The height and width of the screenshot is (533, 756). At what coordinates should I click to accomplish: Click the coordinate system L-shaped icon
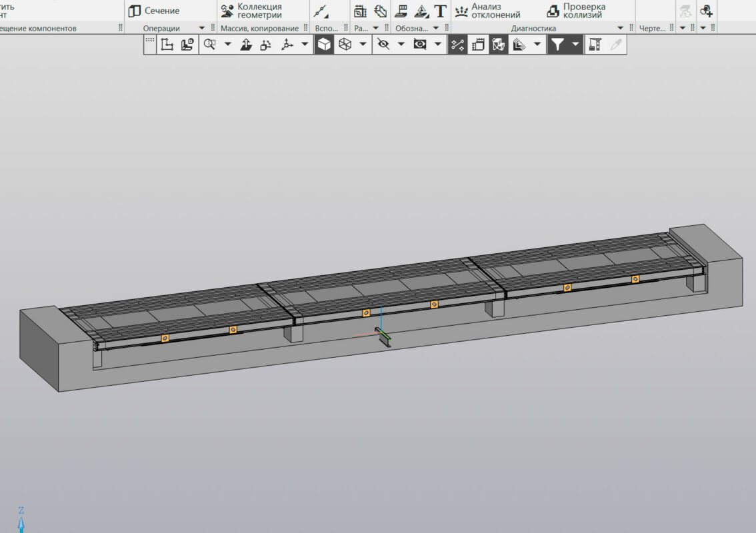167,45
